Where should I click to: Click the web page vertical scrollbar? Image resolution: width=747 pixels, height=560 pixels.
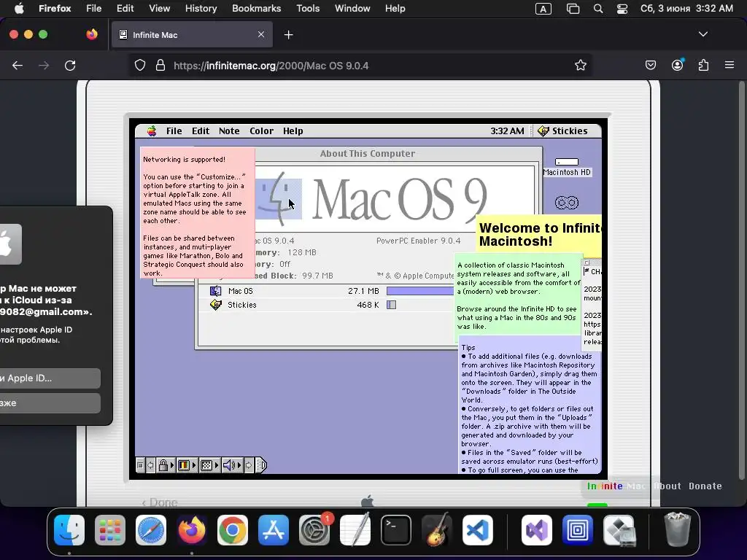741,281
